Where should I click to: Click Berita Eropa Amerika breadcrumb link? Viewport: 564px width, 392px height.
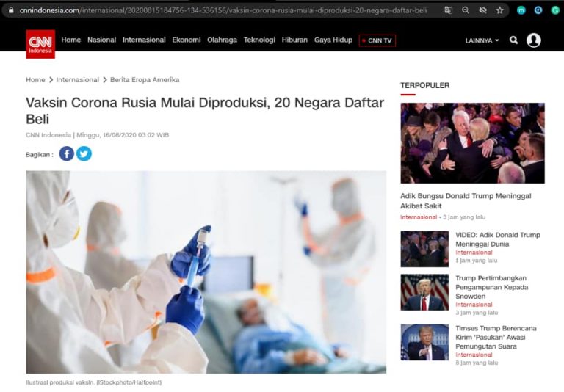[145, 80]
